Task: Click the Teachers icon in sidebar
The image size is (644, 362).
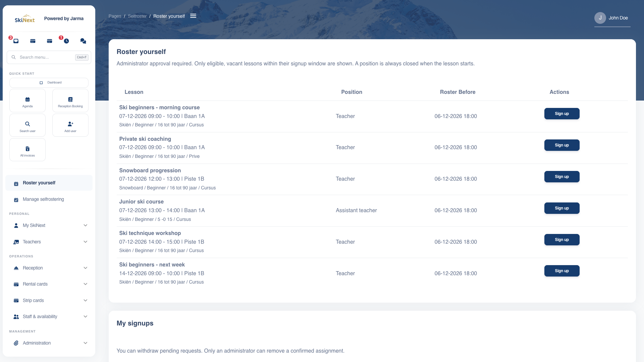Action: [16, 242]
